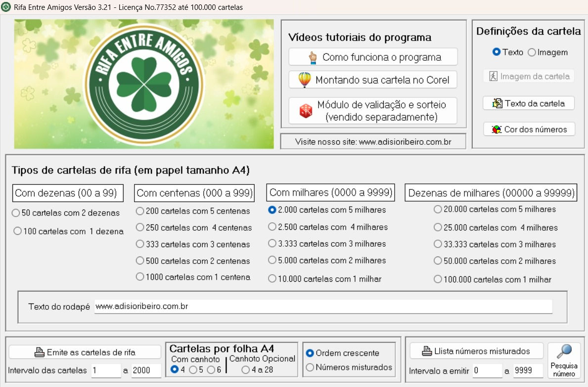The image size is (588, 387).
Task: Click the Rifa Entre Amigos clover logo image
Action: point(144,84)
